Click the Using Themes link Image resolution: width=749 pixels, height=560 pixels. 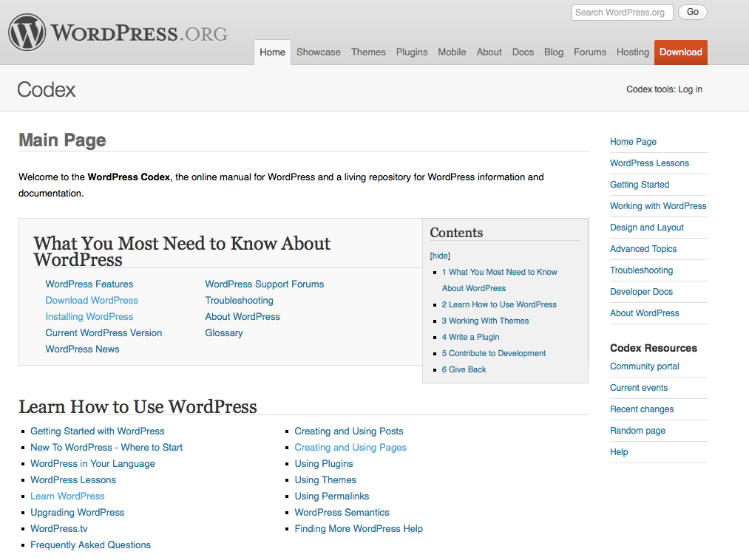[x=325, y=479]
